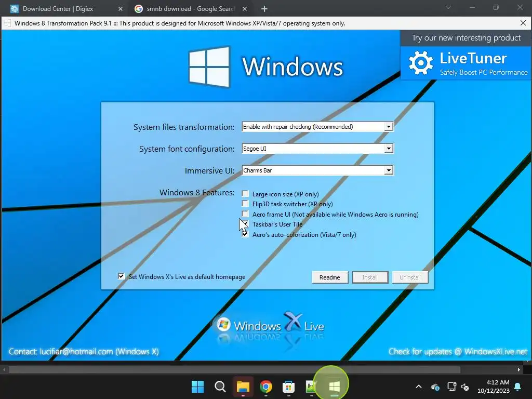Open Microsoft Store taskbar icon
532x399 pixels.
click(x=288, y=386)
